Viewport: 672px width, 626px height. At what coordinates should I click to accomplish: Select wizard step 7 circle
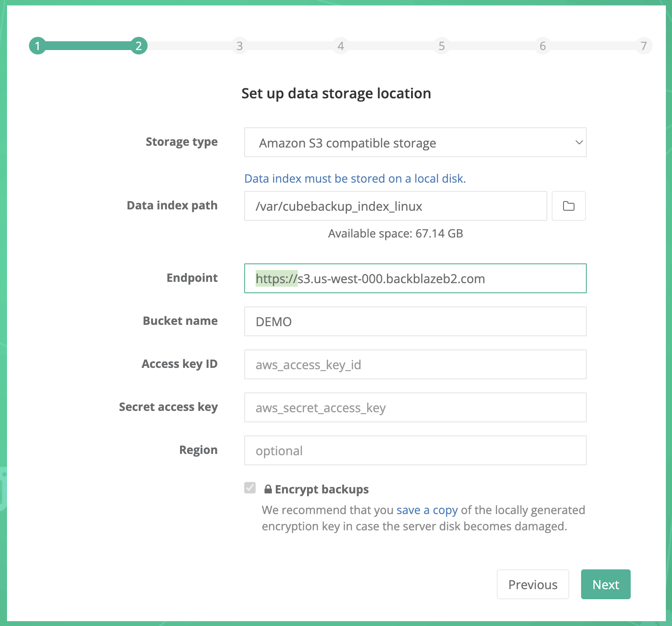[643, 45]
